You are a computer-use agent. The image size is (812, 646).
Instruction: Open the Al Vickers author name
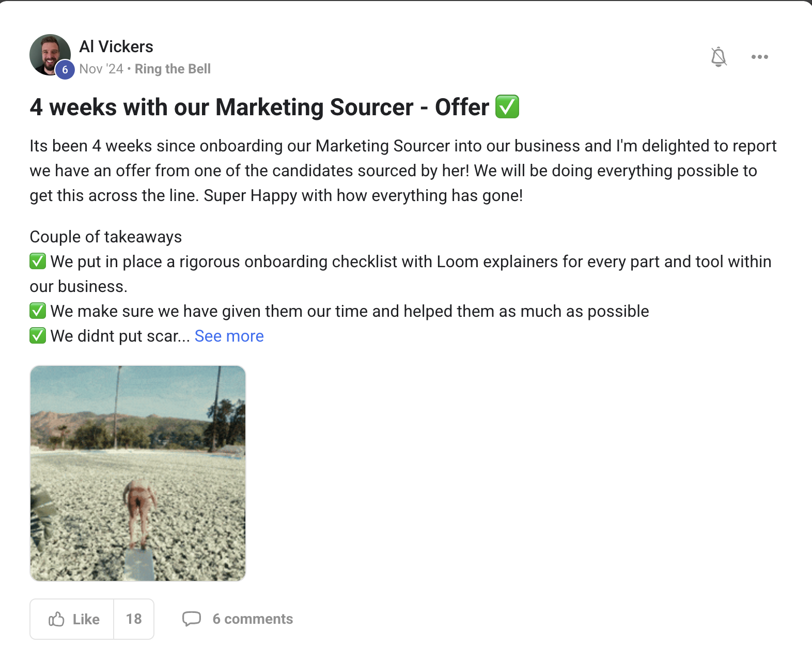point(116,47)
